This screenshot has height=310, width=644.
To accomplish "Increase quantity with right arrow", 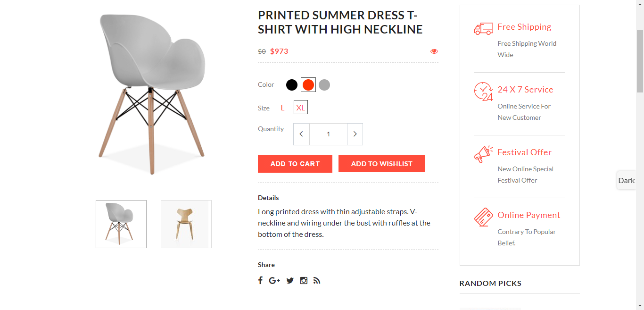I will 355,134.
